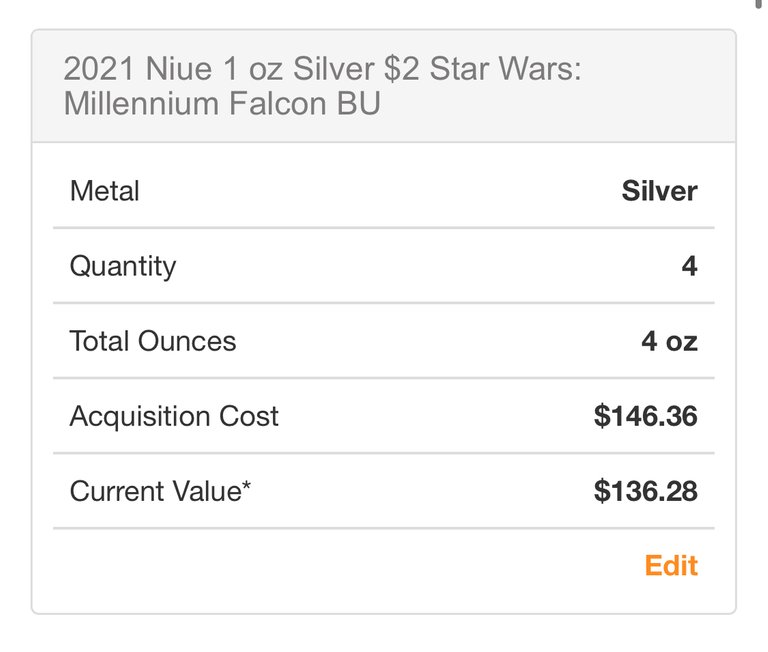Click the Metal row label

[x=105, y=191]
